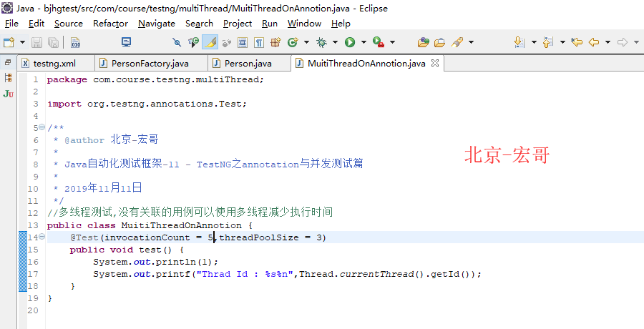Open the External Tools dropdown arrow

coord(392,42)
